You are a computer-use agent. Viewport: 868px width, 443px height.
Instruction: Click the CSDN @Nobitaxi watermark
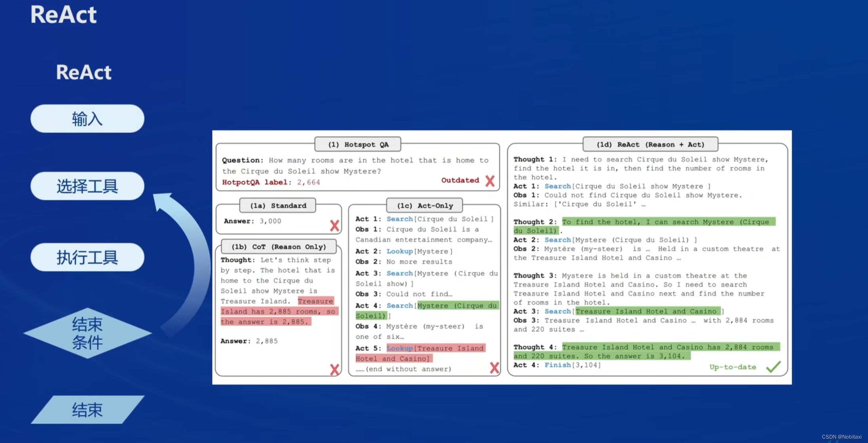click(841, 437)
